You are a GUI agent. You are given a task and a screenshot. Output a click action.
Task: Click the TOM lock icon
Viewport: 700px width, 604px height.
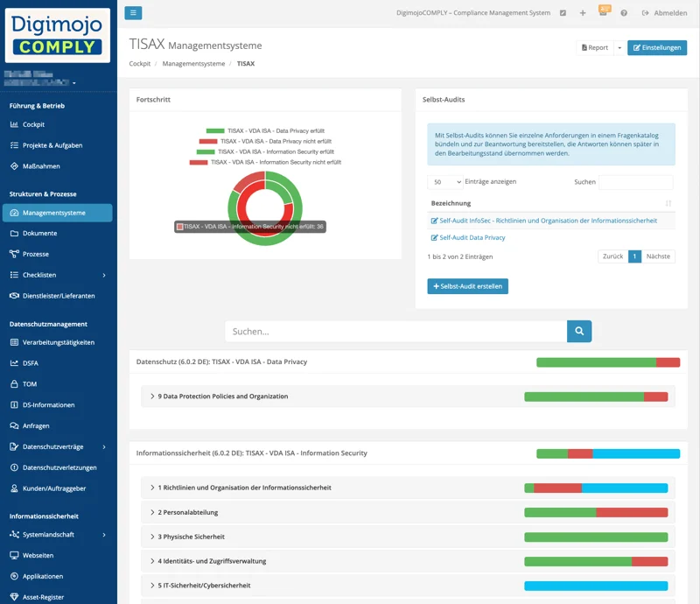pos(14,383)
